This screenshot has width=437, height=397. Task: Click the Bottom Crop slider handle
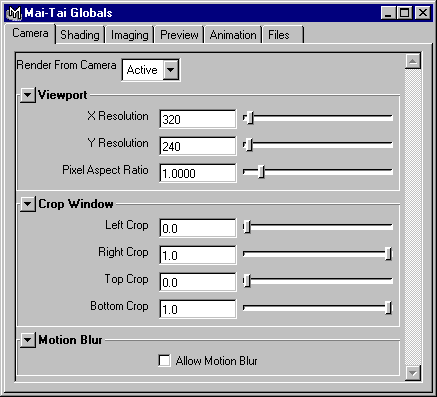[388, 308]
